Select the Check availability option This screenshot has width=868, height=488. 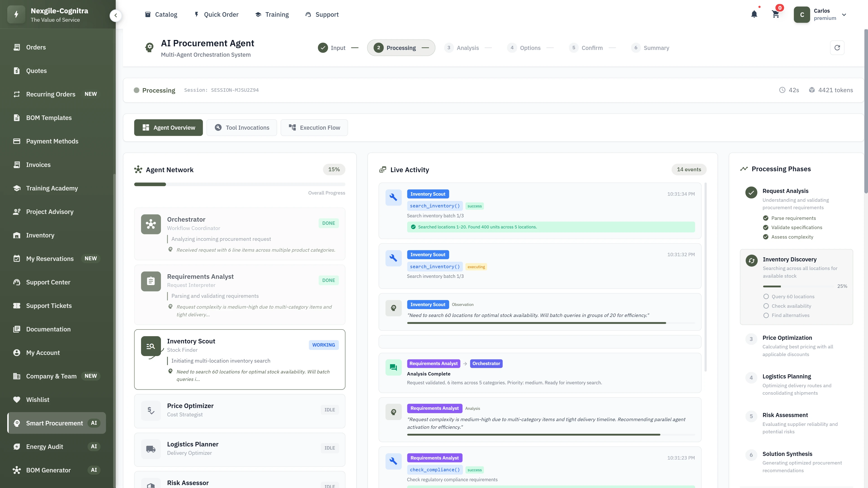[x=766, y=306]
